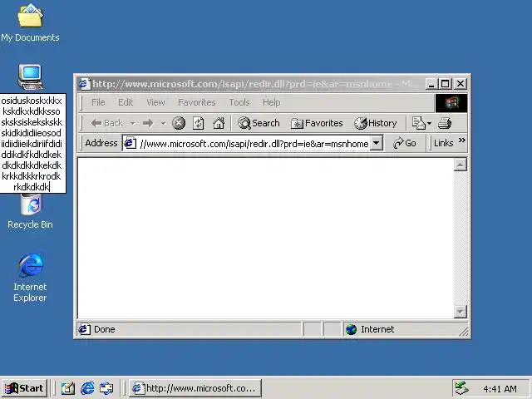
Task: Open the Edit menu
Action: (x=126, y=102)
